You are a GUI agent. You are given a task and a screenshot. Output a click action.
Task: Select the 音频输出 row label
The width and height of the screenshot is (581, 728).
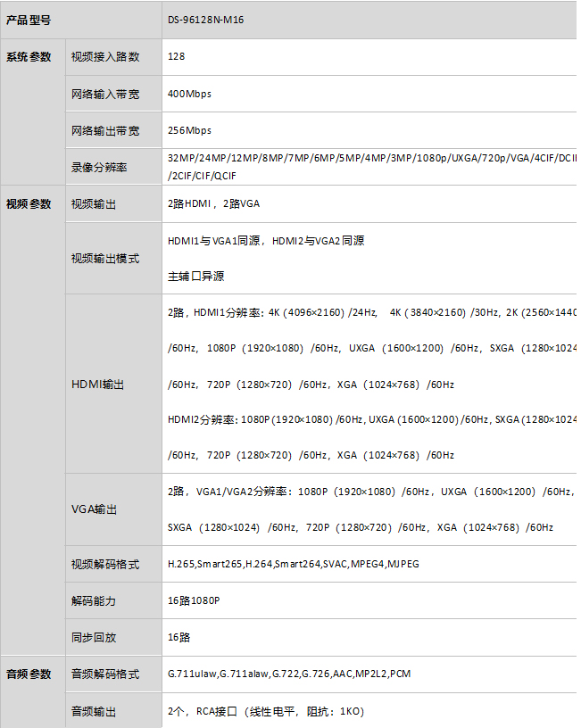click(x=94, y=712)
